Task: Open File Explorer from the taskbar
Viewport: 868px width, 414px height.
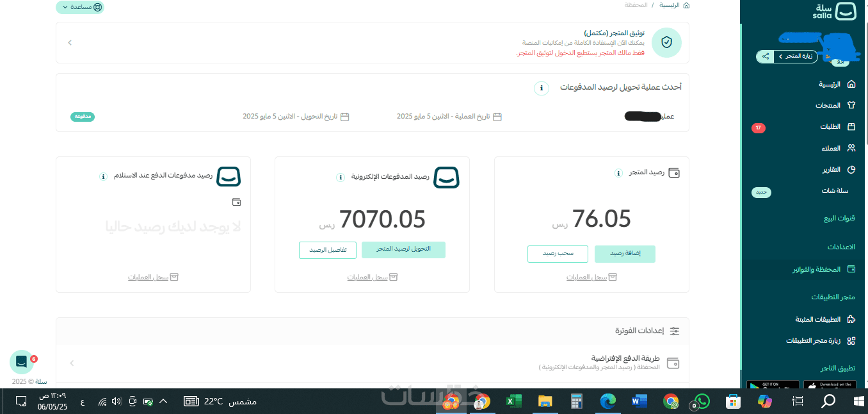Action: point(545,401)
